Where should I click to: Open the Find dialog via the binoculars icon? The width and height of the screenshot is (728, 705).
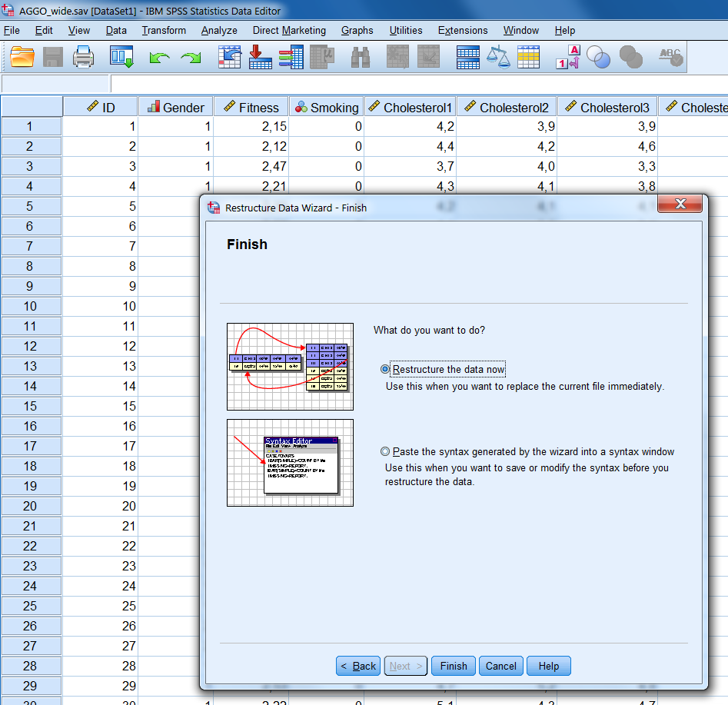click(360, 56)
